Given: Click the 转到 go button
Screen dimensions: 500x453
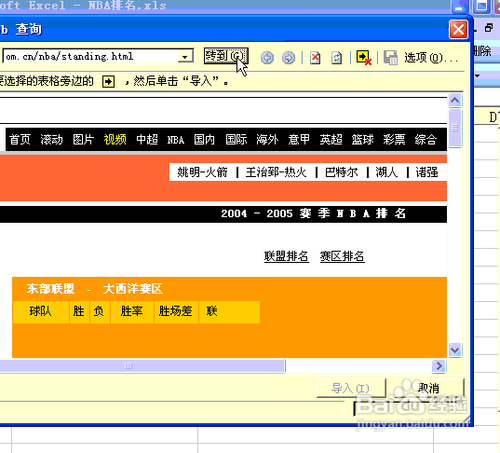Looking at the screenshot, I should click(226, 56).
